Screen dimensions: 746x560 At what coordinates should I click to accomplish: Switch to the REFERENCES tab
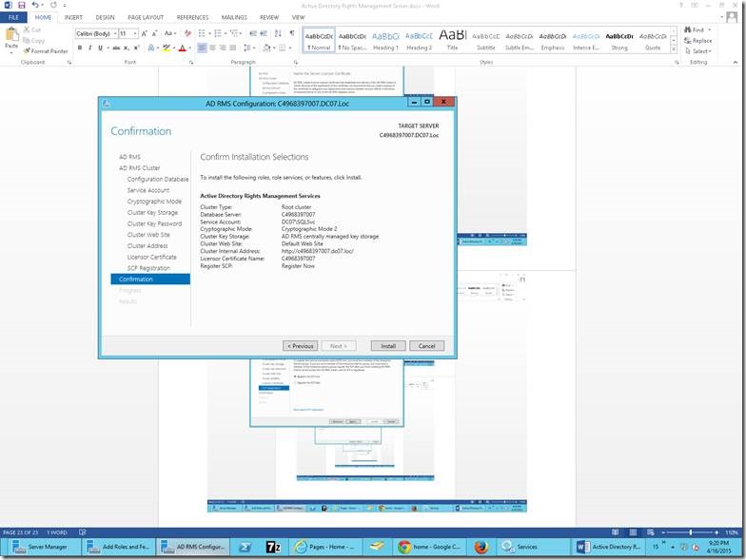tap(192, 17)
